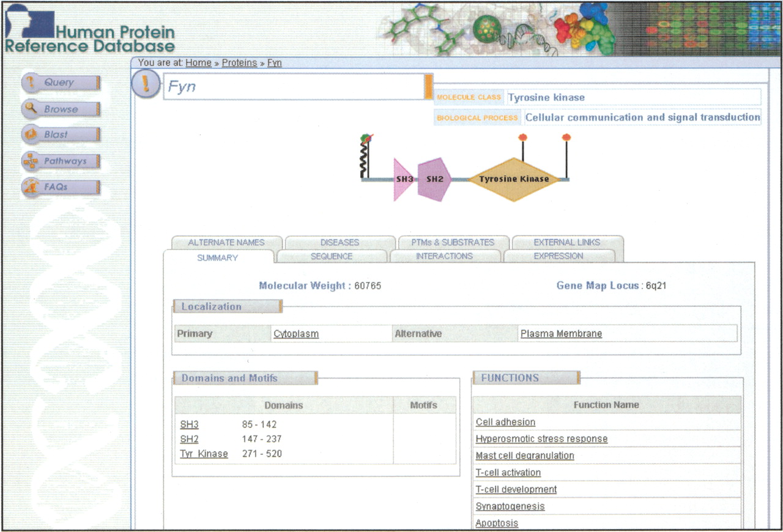
Task: Open the SH2 domain link in table
Action: tap(190, 439)
